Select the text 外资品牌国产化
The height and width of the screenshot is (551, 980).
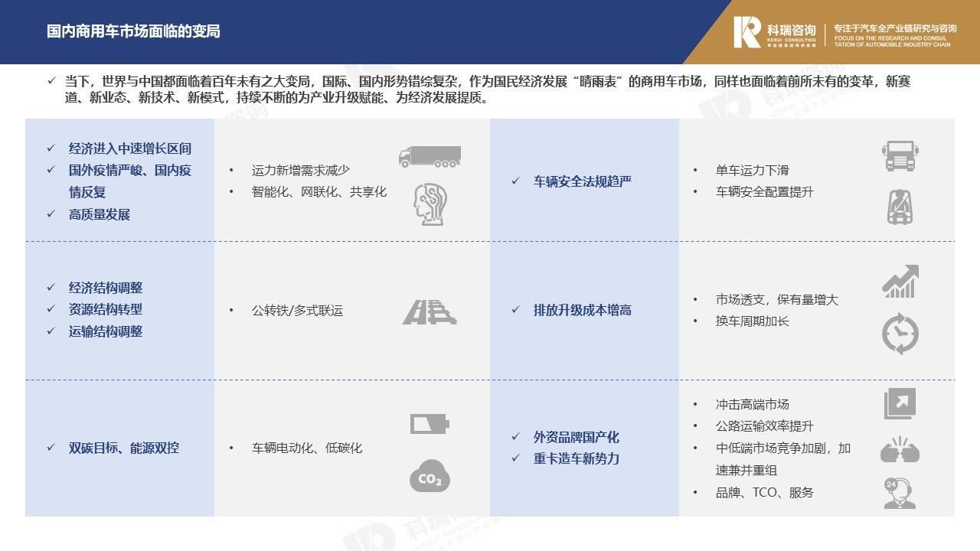point(577,437)
